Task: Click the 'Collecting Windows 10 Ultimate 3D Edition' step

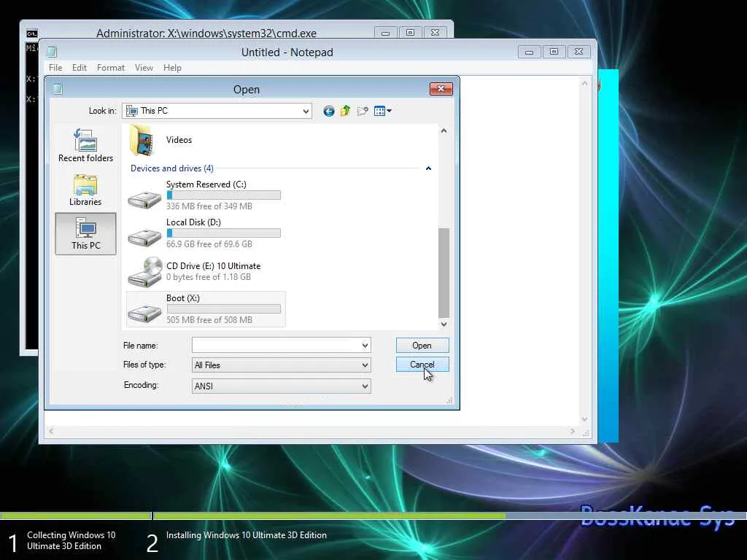Action: 71,540
